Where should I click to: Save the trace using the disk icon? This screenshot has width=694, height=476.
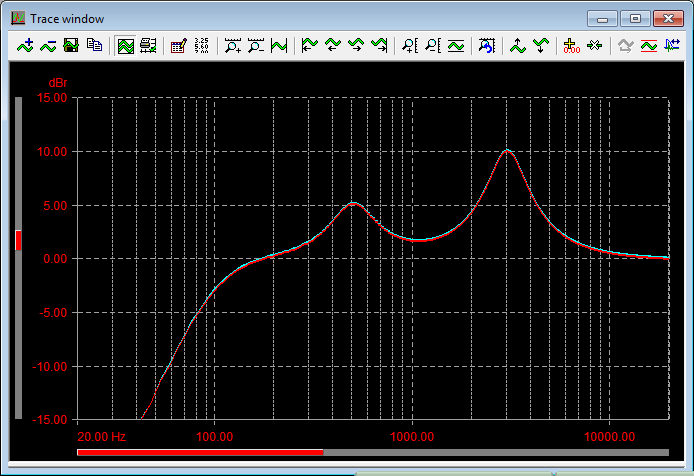[71, 45]
